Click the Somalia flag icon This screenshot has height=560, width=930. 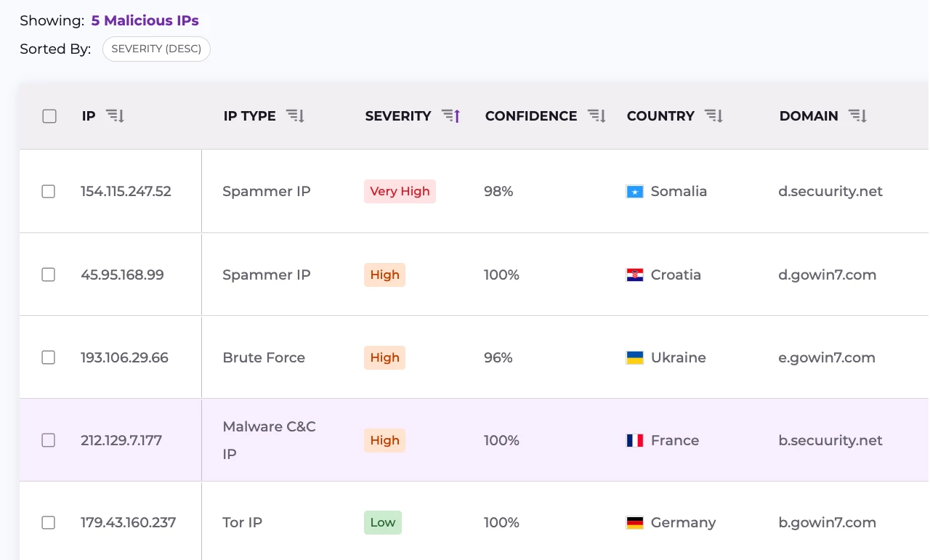pyautogui.click(x=634, y=192)
